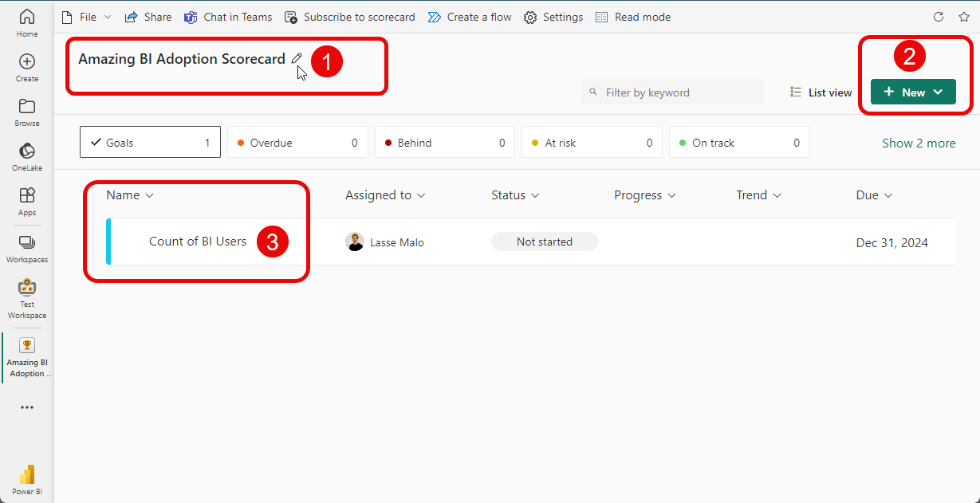Image resolution: width=980 pixels, height=503 pixels.
Task: Open the File menu
Action: (86, 17)
